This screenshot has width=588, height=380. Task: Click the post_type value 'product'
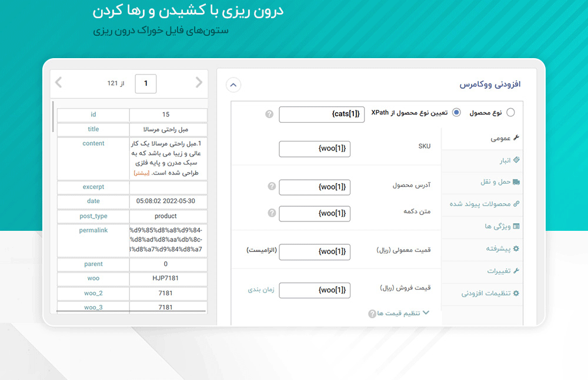tap(165, 216)
